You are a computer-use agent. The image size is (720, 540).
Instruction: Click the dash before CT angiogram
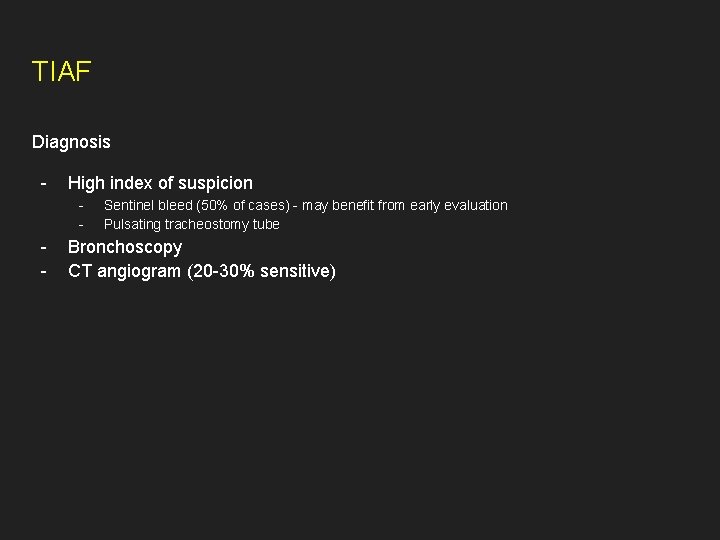tap(44, 272)
